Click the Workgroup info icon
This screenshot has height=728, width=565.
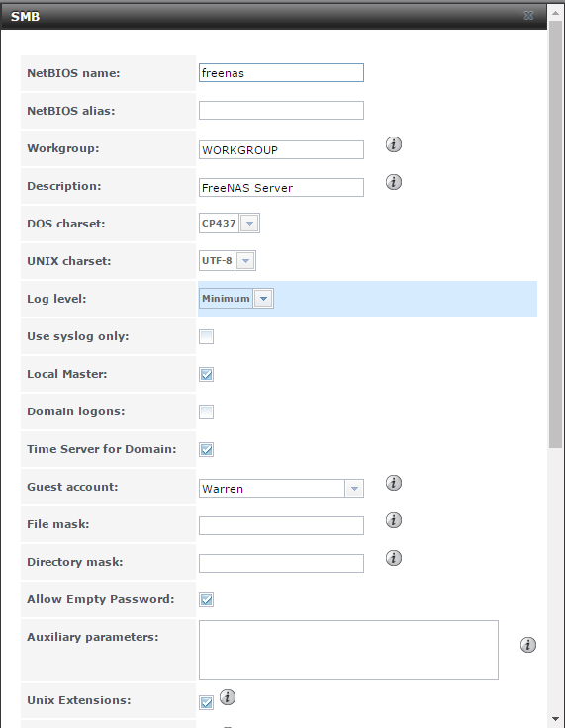pos(394,144)
